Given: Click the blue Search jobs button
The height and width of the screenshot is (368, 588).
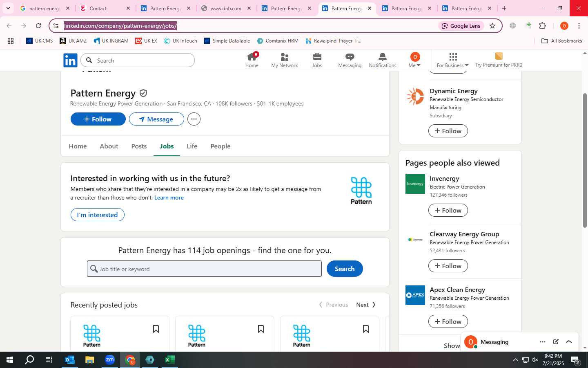Looking at the screenshot, I should (345, 269).
